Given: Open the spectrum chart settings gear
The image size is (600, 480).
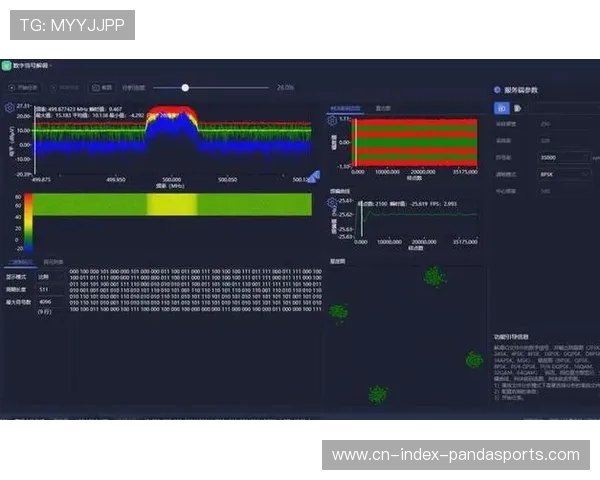Looking at the screenshot, I should (10, 106).
